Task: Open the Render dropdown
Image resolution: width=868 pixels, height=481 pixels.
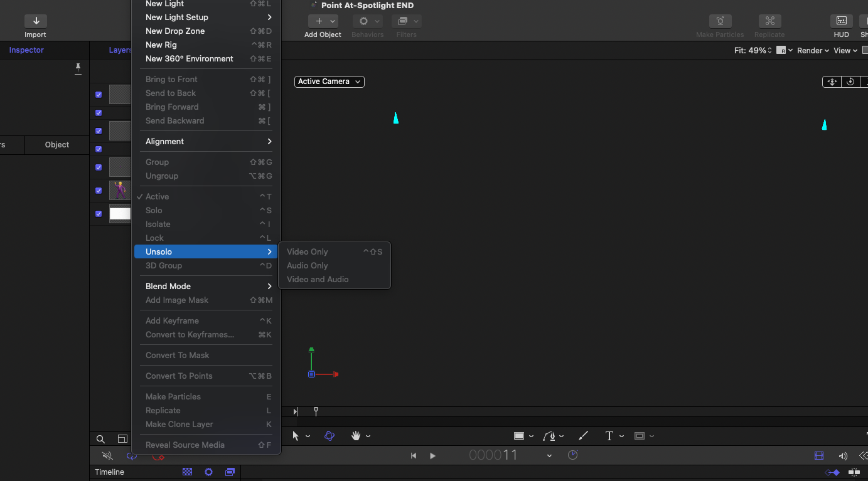Action: coord(813,50)
